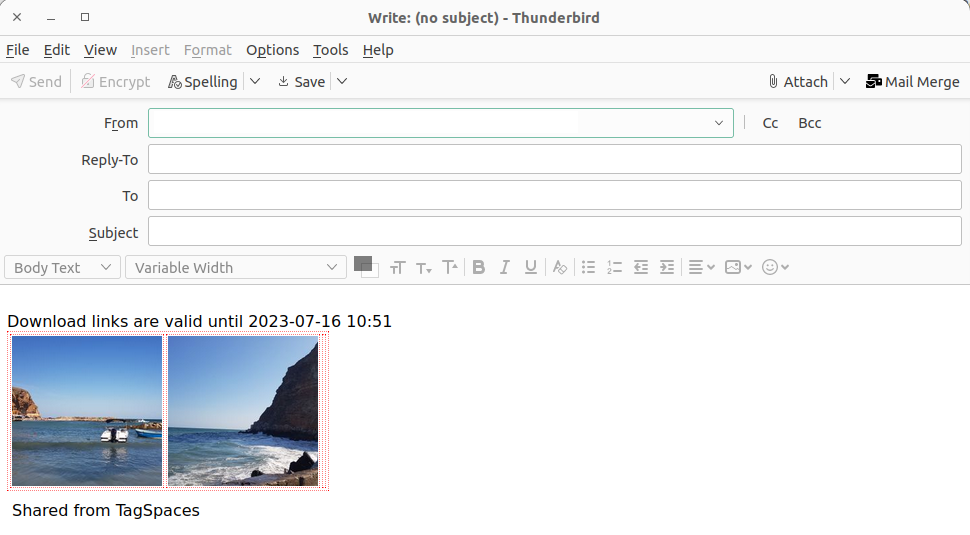Expand the Save options dropdown arrow
Viewport: 970px width, 535px height.
click(342, 82)
